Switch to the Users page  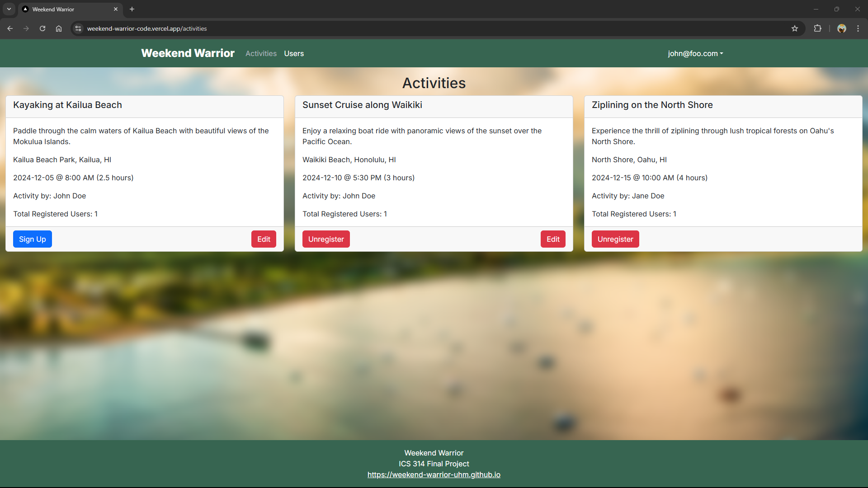coord(293,53)
